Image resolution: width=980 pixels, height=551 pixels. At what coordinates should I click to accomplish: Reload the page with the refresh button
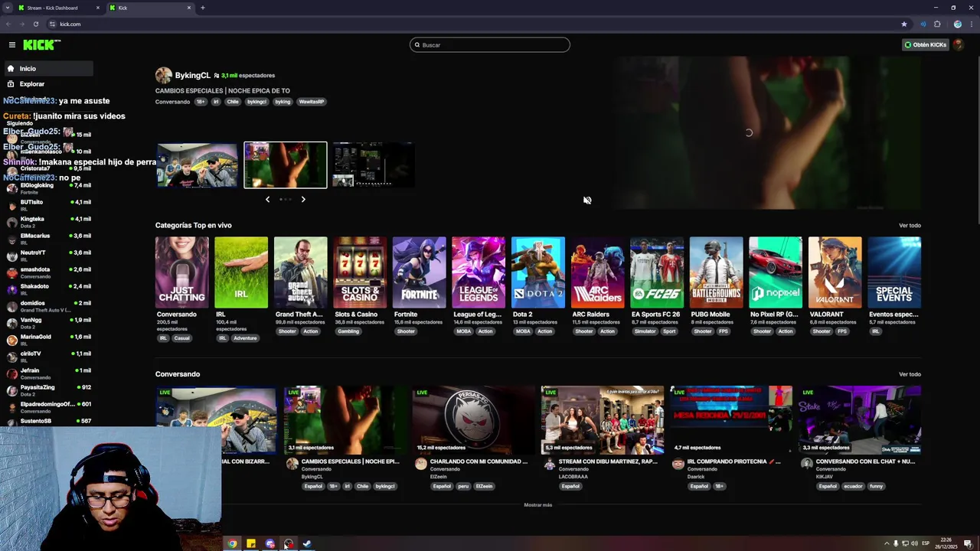(x=35, y=24)
